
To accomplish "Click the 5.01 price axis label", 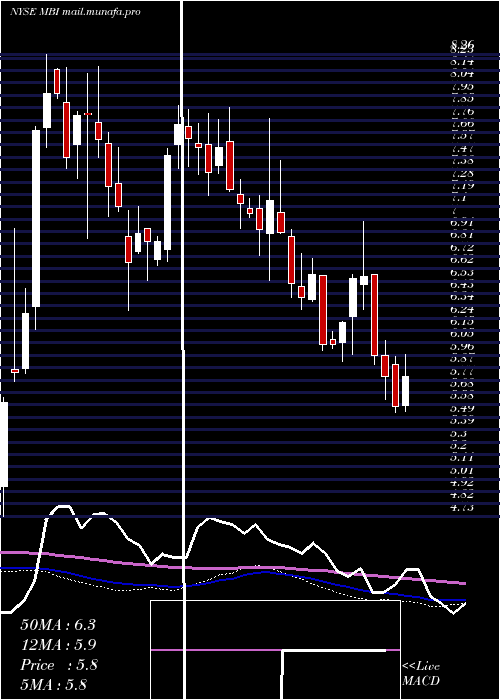I will (462, 471).
